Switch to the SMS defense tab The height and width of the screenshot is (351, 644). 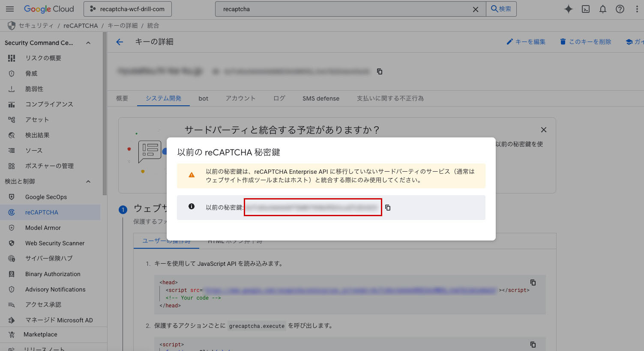pos(321,98)
